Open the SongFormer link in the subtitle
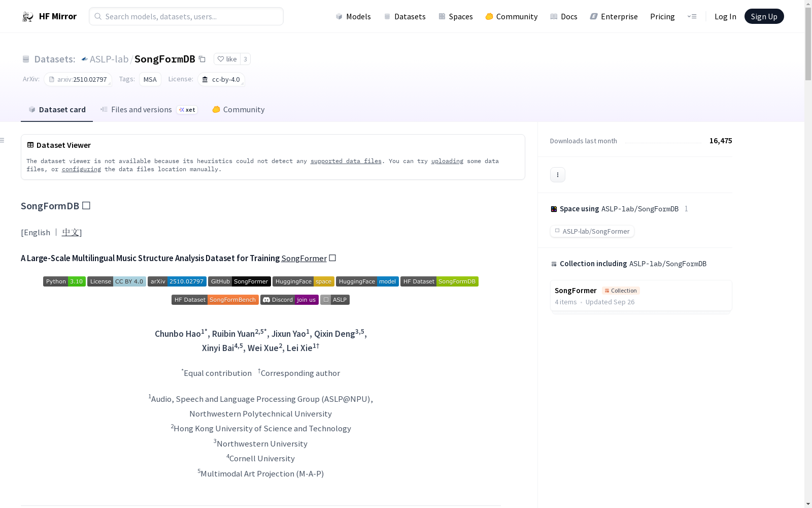This screenshot has width=812, height=508. (304, 258)
